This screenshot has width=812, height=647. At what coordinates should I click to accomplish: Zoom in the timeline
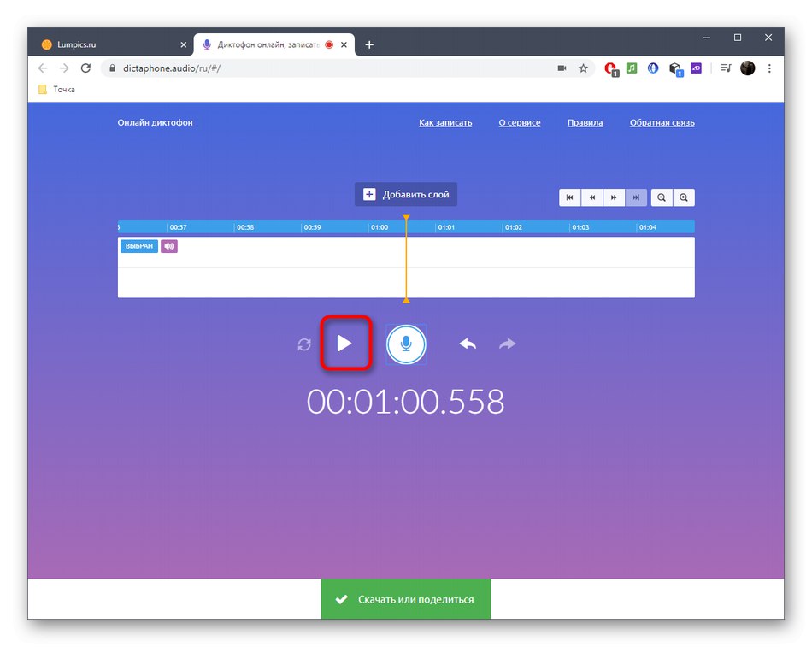684,197
